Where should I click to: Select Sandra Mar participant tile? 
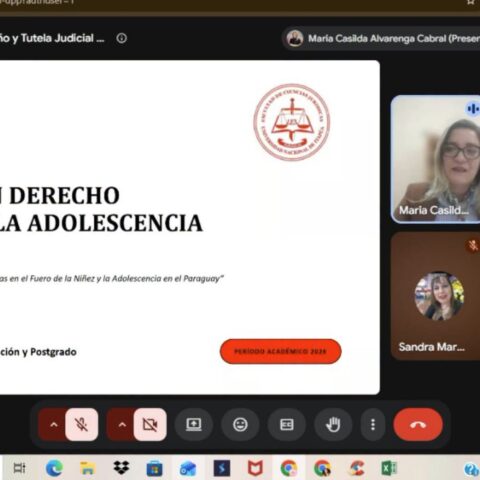point(435,296)
